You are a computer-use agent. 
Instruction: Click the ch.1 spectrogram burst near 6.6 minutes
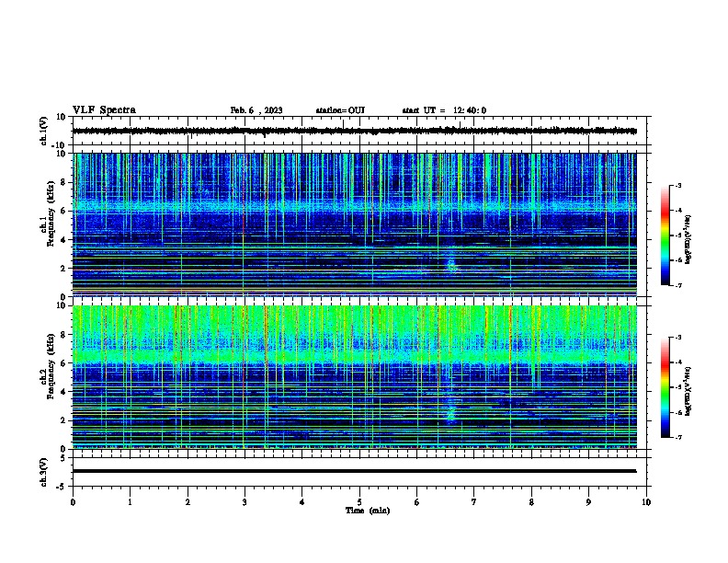450,262
